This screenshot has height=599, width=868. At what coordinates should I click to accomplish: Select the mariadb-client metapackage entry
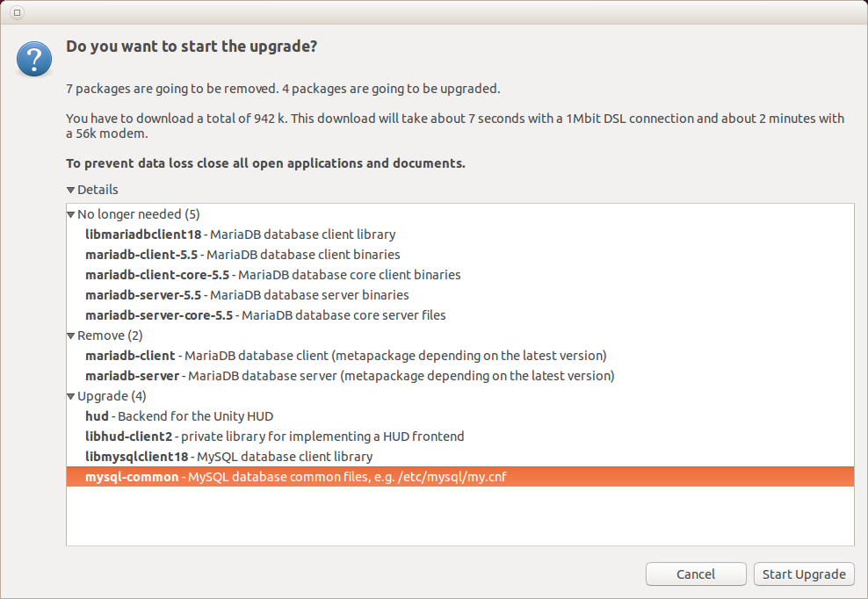coord(345,356)
